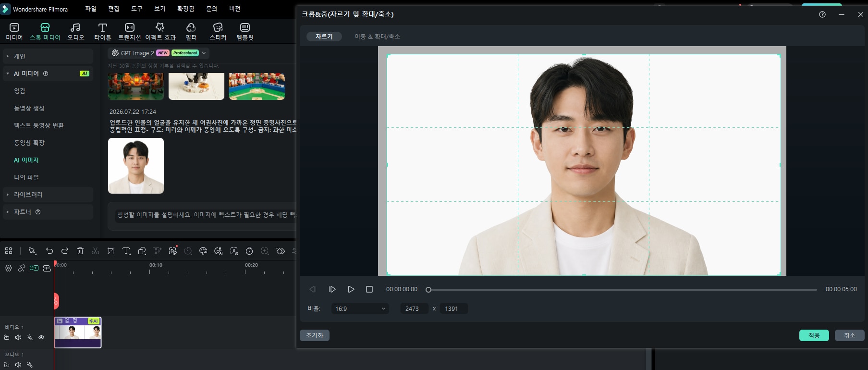Open the GPT Image 2 model dropdown
This screenshot has height=370, width=868.
tap(159, 53)
